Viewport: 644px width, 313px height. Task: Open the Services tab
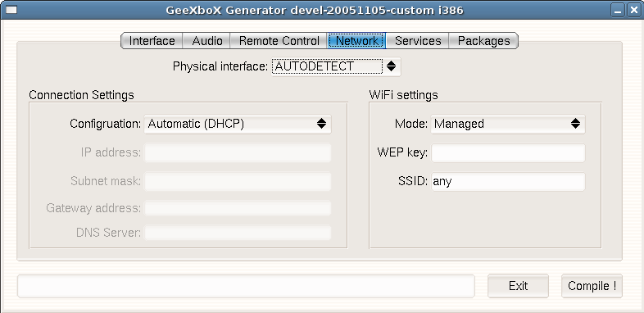[418, 41]
